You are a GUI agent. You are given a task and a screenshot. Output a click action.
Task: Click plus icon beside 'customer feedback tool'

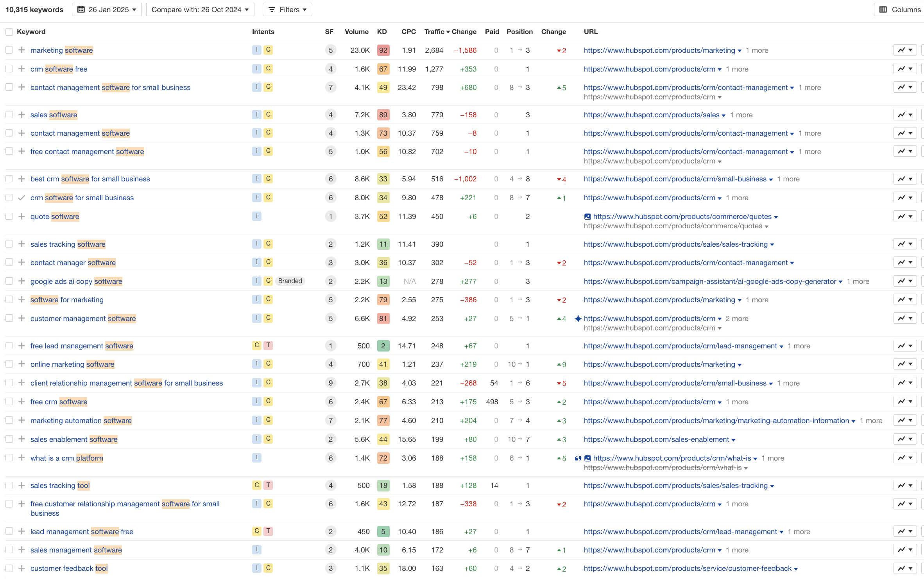21,568
